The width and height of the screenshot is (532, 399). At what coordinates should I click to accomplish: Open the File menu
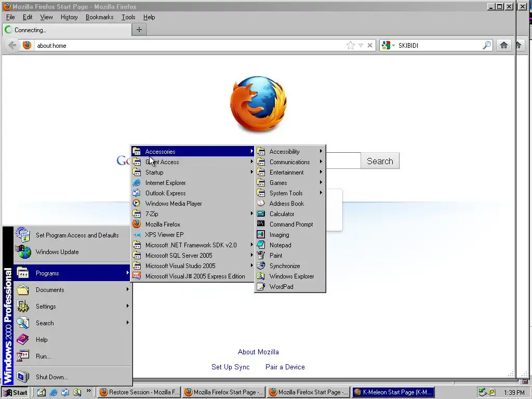(x=10, y=17)
